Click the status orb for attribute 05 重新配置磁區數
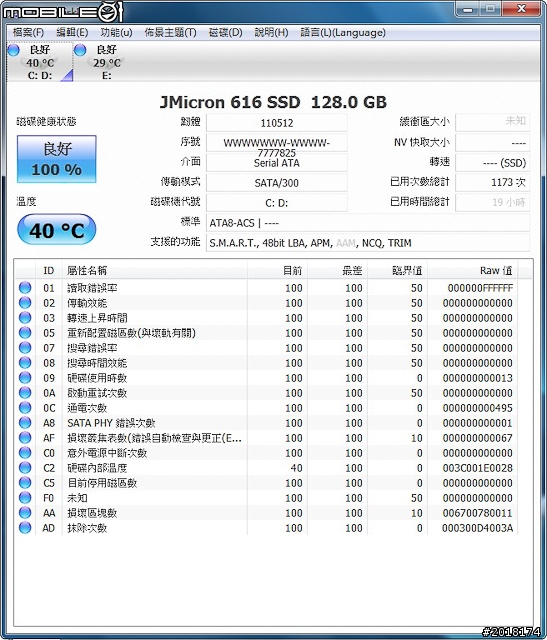This screenshot has width=547, height=640. 25,332
